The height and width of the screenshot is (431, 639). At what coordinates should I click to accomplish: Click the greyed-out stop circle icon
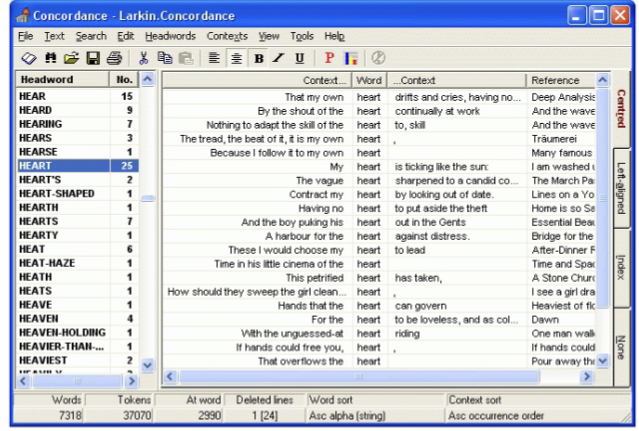click(x=378, y=58)
